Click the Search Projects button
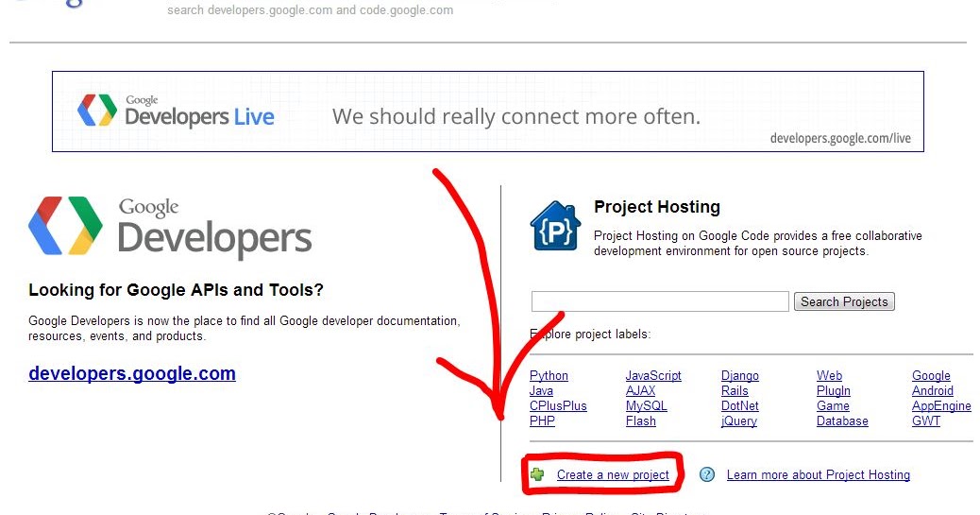 (x=844, y=301)
